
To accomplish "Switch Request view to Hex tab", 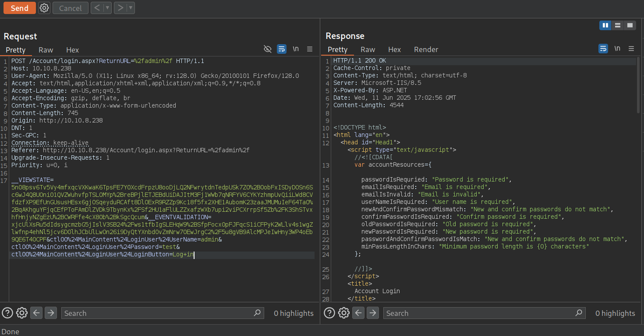I will click(73, 50).
